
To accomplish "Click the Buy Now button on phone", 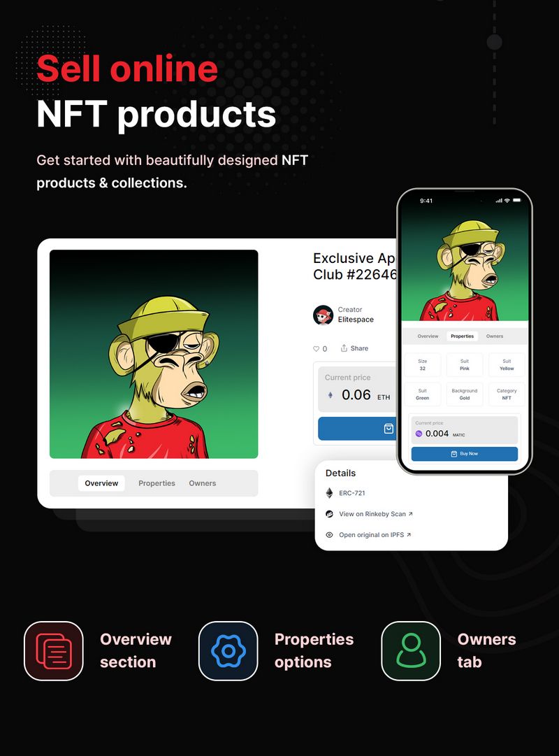I will click(465, 454).
